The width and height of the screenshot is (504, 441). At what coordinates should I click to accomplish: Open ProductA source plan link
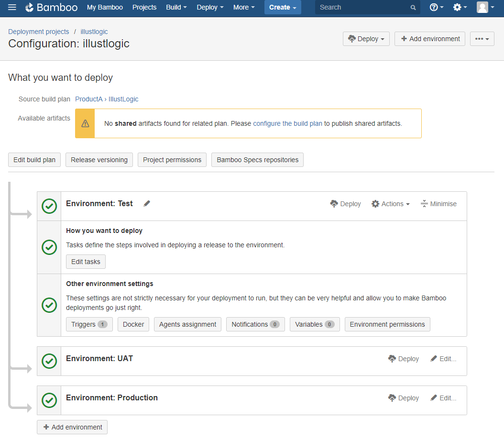click(x=89, y=99)
